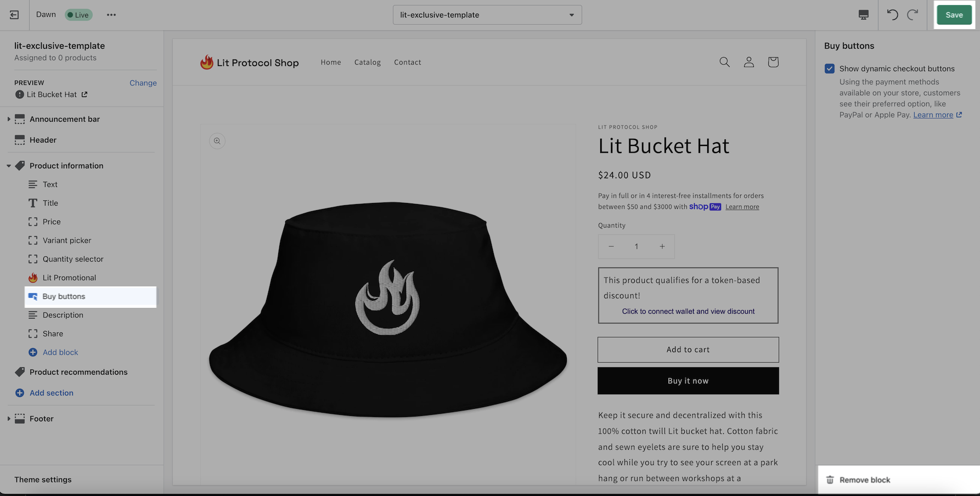Click connect wallet and view discount link

pos(688,311)
